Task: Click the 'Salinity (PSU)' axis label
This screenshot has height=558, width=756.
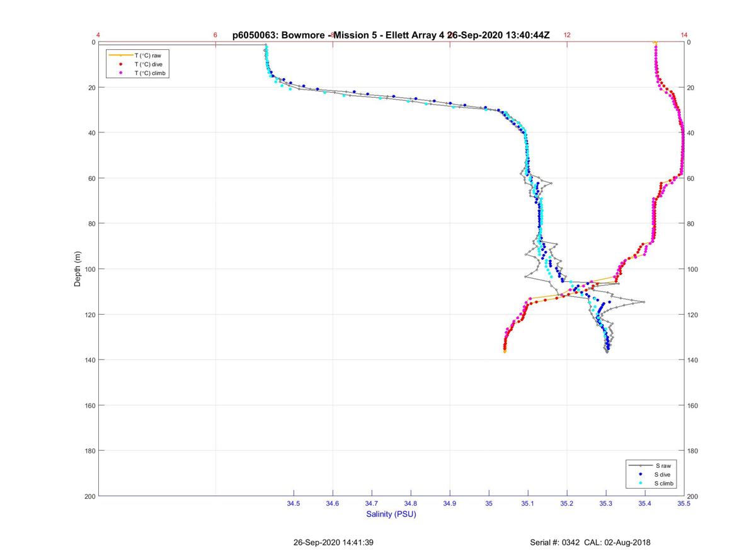Action: [x=391, y=514]
